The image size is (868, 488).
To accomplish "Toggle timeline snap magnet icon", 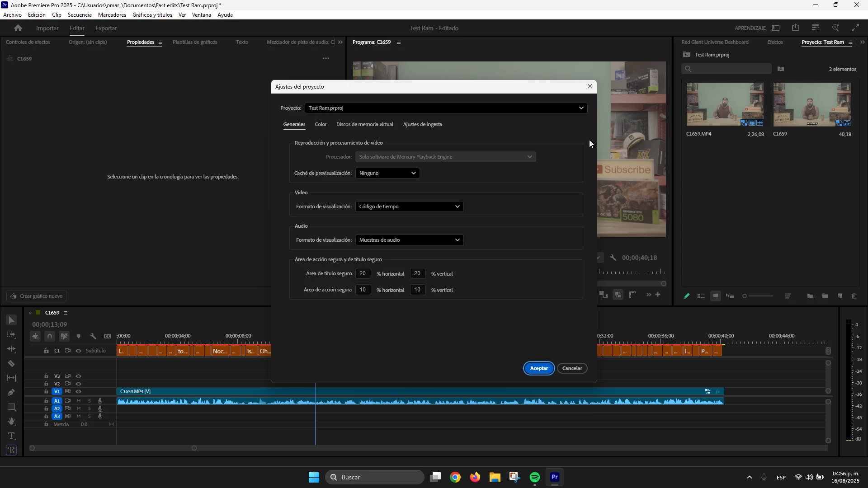I will (x=50, y=336).
